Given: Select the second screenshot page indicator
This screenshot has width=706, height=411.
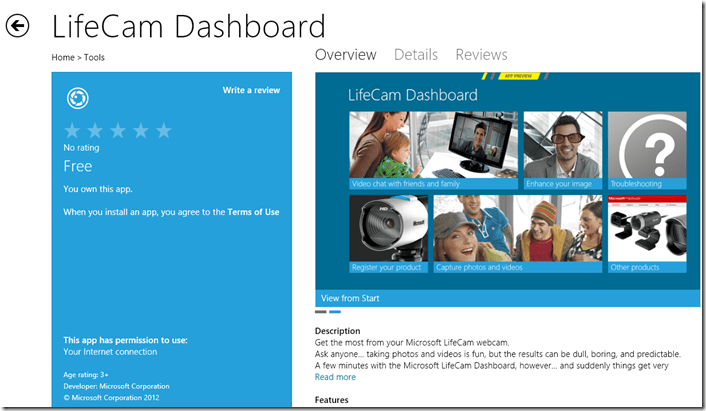Looking at the screenshot, I should 335,312.
